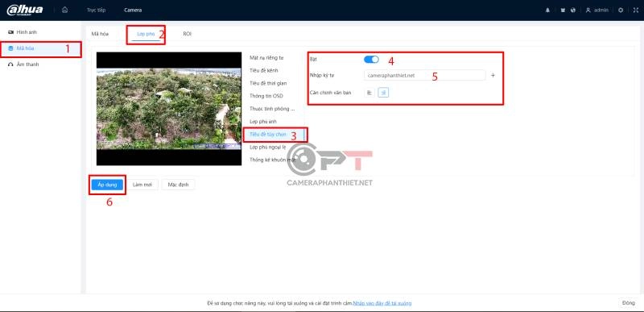Add another text line with plus icon

(493, 75)
